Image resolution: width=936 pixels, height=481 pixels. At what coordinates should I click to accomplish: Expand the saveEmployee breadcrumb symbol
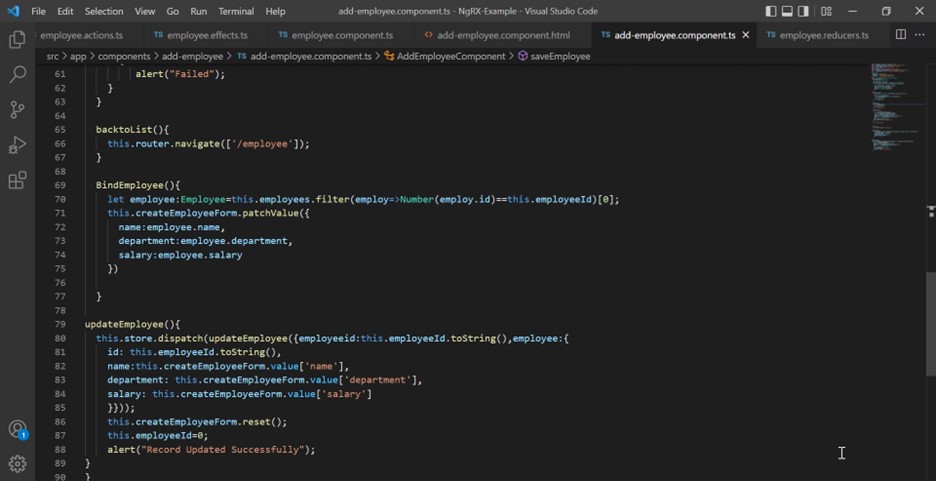click(x=560, y=56)
